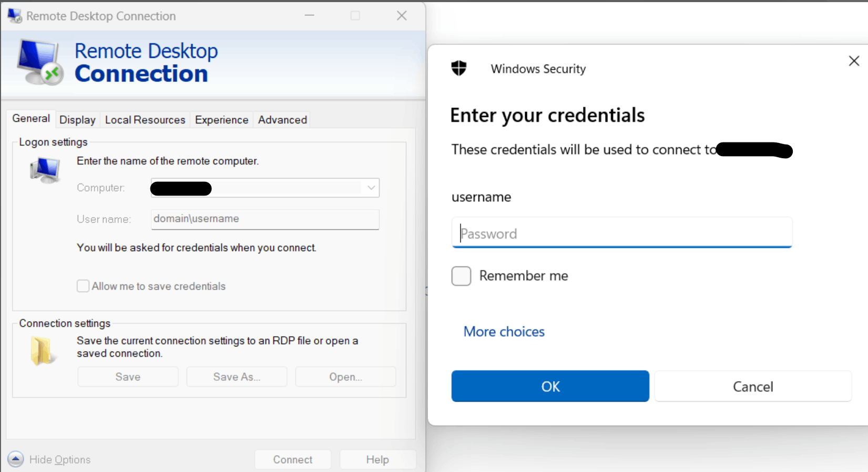Click the Computer name combo box field
The image size is (868, 472).
(265, 188)
